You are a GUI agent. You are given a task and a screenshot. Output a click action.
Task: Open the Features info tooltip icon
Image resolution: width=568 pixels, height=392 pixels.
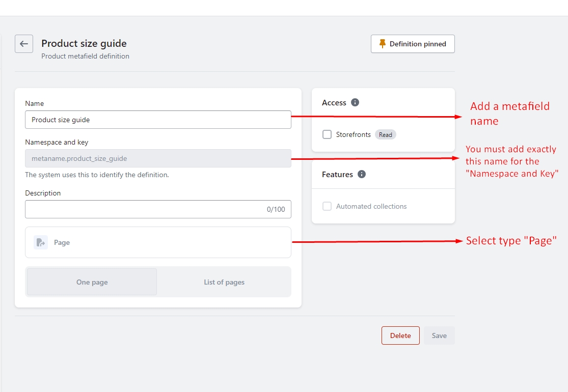click(x=362, y=174)
